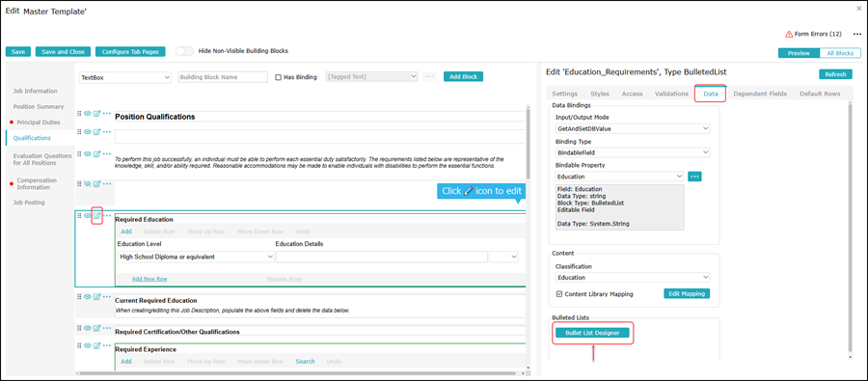Open more-options dots for italic instructions paragraph block

click(x=107, y=154)
